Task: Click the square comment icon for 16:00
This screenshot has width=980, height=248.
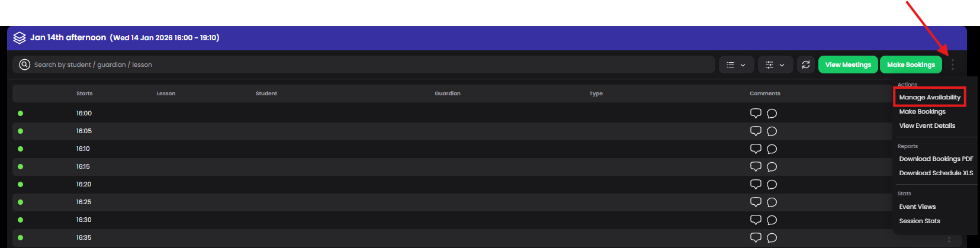Action: (756, 113)
